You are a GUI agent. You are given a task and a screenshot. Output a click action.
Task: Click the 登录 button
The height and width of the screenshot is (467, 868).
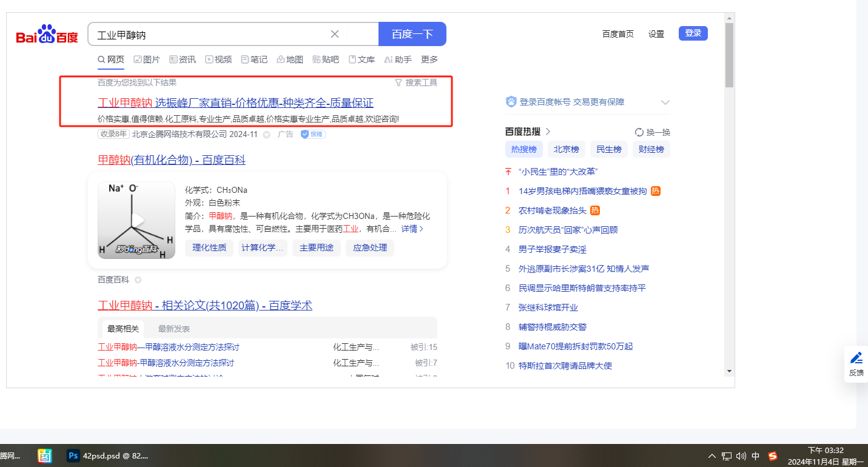(693, 33)
